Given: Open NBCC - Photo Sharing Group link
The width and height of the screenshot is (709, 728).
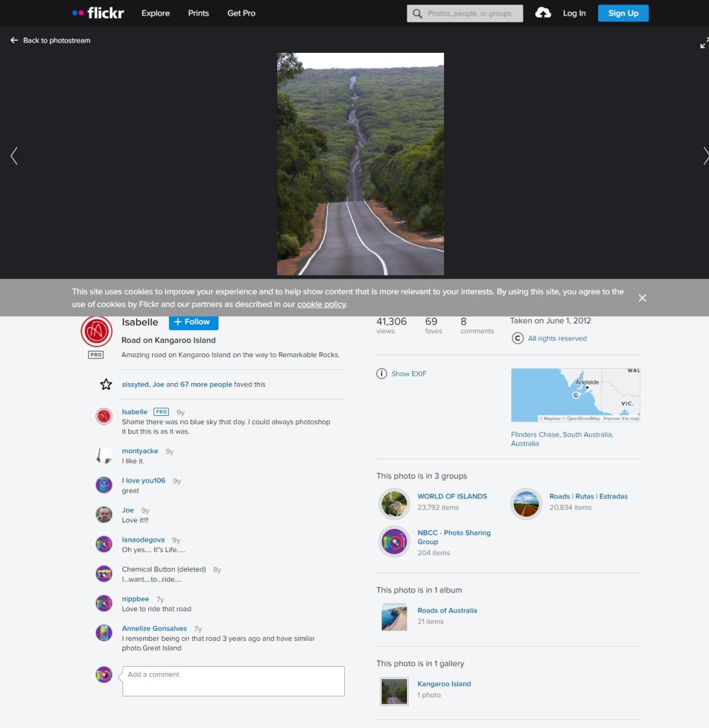Looking at the screenshot, I should coord(454,537).
